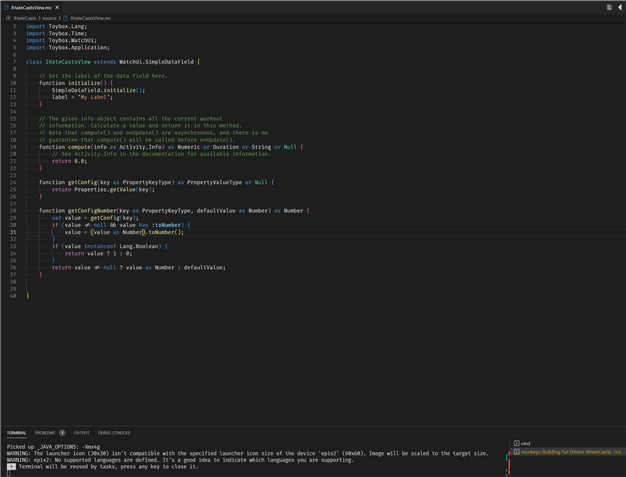Select the IHateCastsView.mc editor tab

(x=31, y=7)
